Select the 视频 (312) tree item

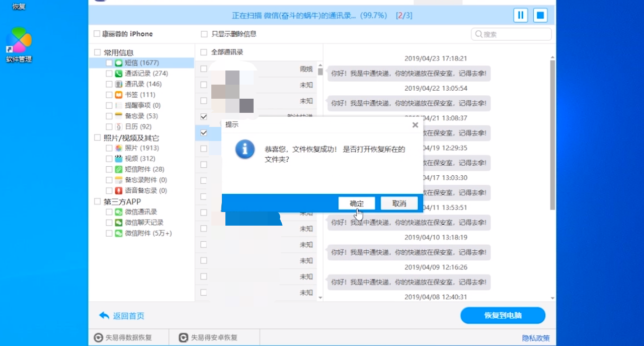[140, 159]
